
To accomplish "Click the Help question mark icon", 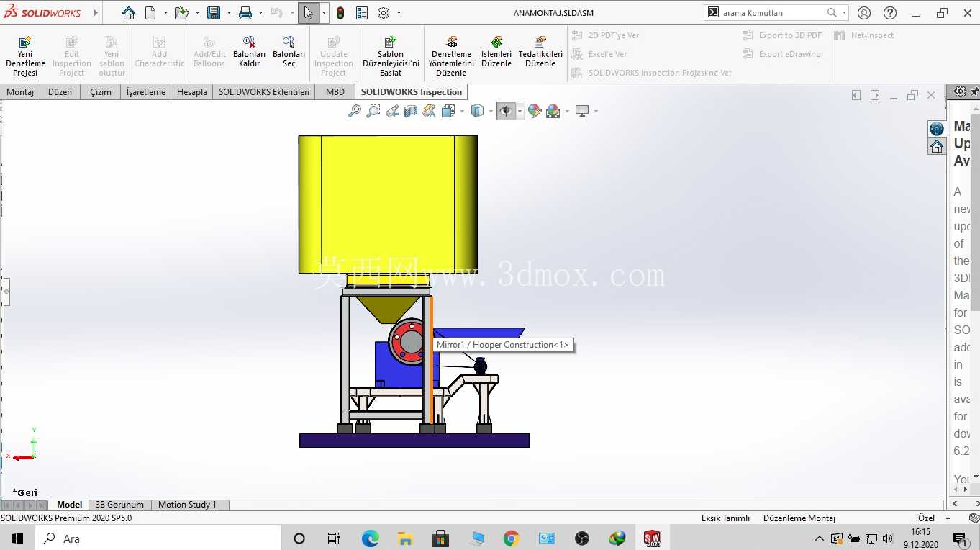I will pyautogui.click(x=890, y=13).
